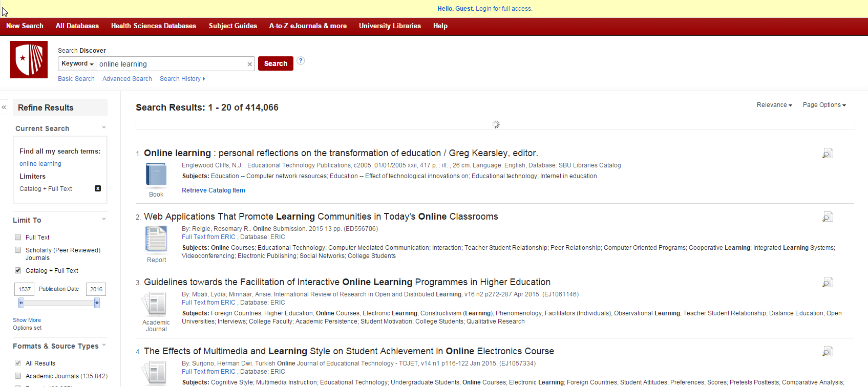
Task: Click the Report icon for result 2
Action: [x=156, y=240]
